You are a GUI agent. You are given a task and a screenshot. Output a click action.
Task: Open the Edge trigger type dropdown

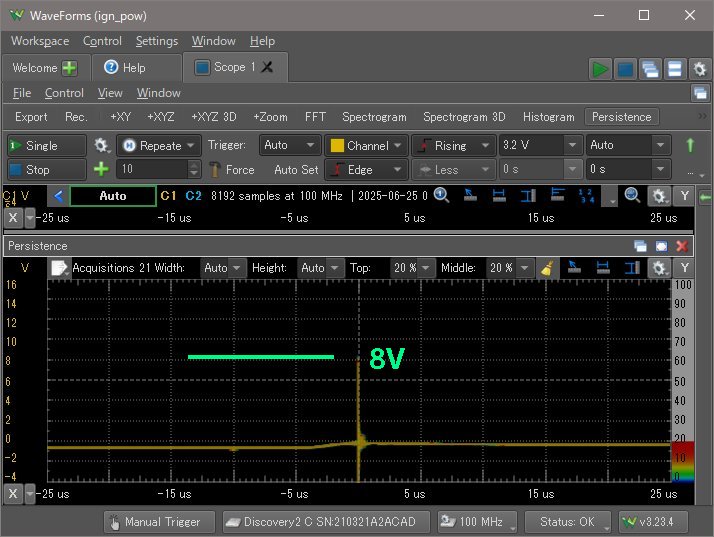click(x=366, y=170)
